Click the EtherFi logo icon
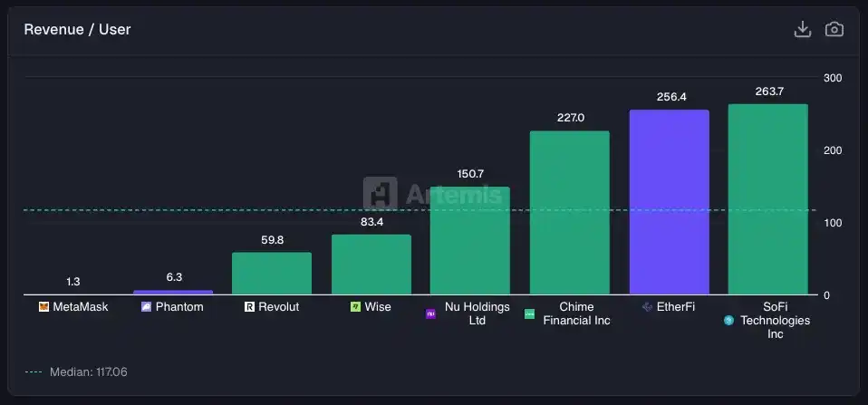Screen dimensions: 868x405 pyautogui.click(x=647, y=307)
